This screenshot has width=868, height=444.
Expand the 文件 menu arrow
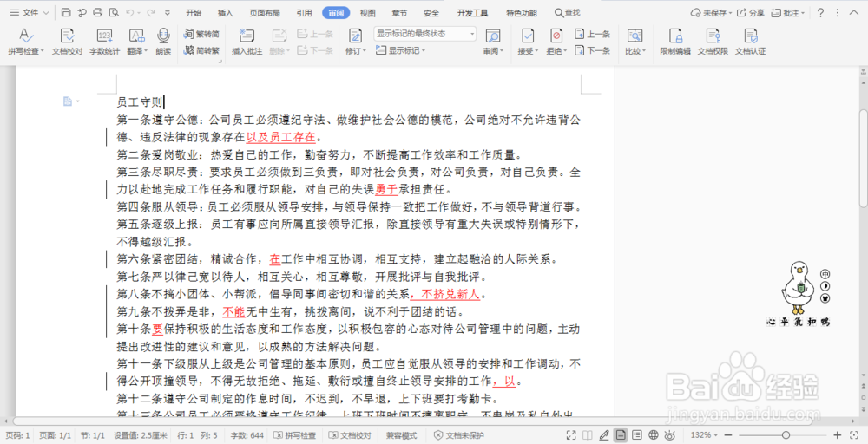(45, 13)
